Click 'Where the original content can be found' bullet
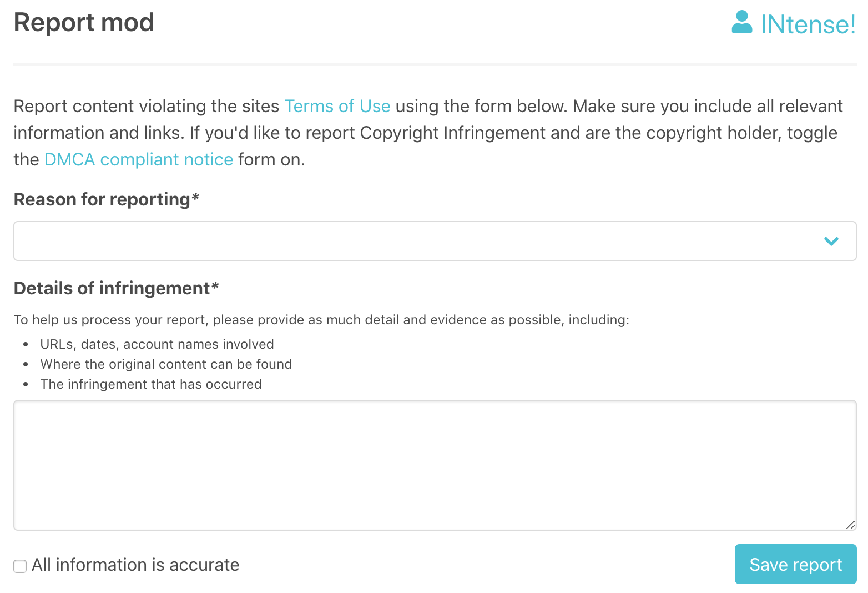 tap(166, 364)
